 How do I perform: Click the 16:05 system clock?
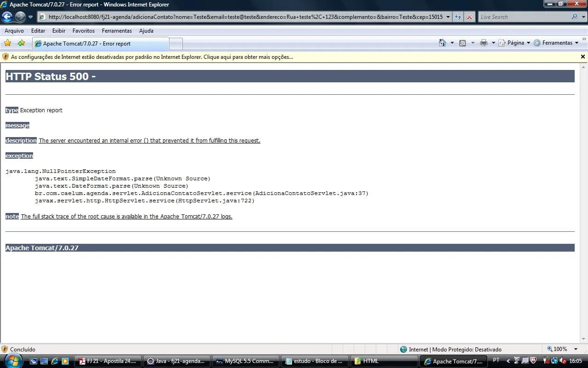[x=576, y=361]
